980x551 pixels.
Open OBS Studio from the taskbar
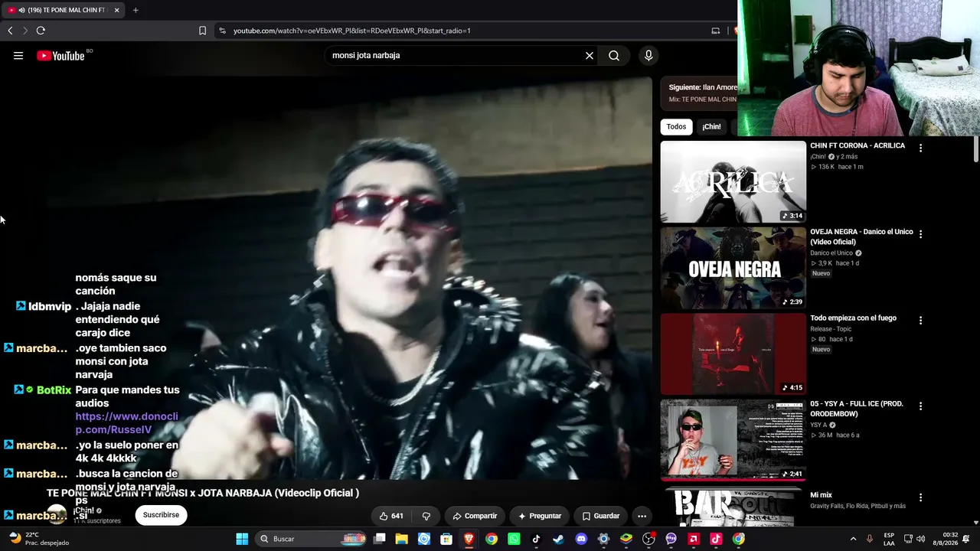[x=648, y=539]
